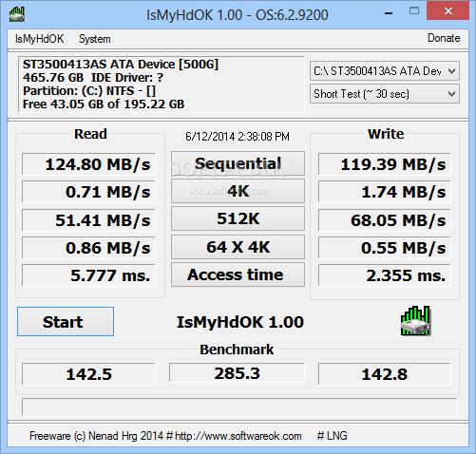
Task: Select the 2.355 ms. write access time
Action: pyautogui.click(x=385, y=275)
